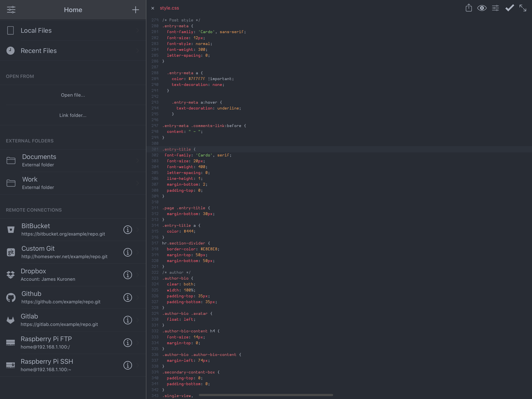Open Raspberry Pi FTP connection
This screenshot has width=532, height=399.
73,343
